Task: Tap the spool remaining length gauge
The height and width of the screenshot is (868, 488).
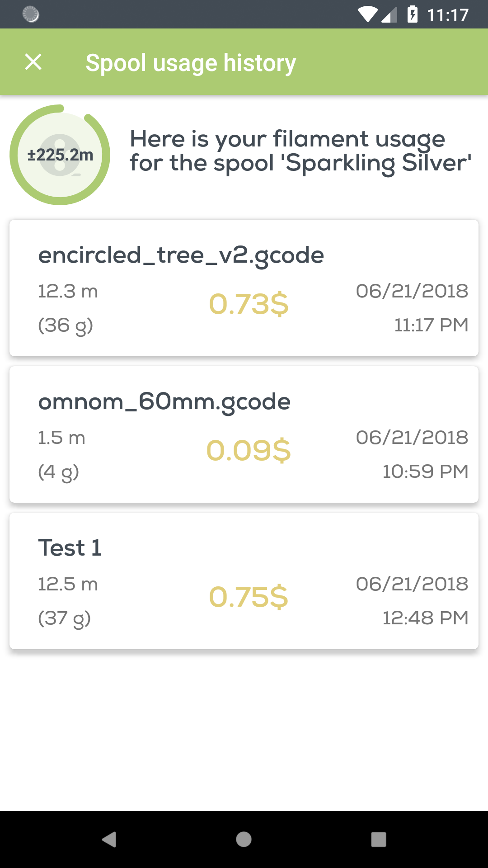Action: [x=60, y=155]
